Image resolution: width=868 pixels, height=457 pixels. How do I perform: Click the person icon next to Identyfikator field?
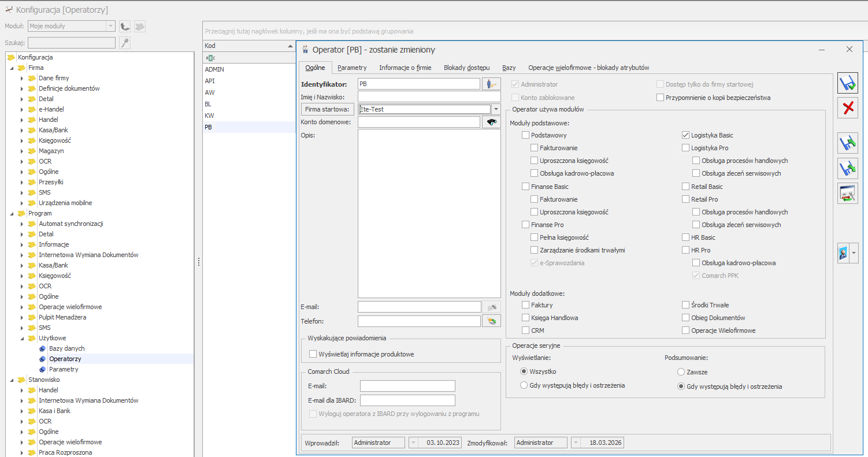coord(492,84)
